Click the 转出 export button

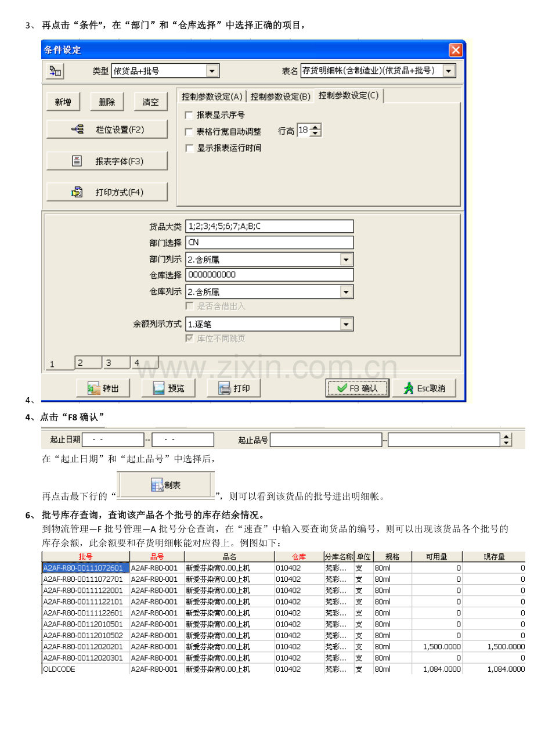coord(103,388)
